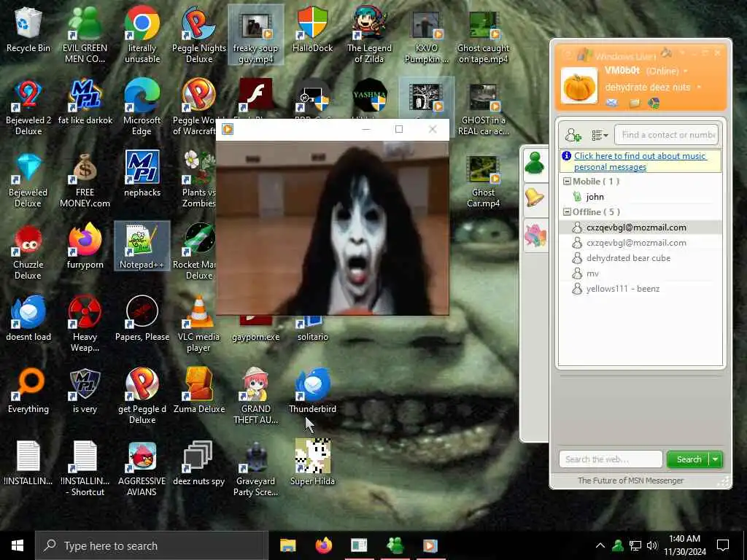Collapse the Offline contacts group

click(x=567, y=211)
